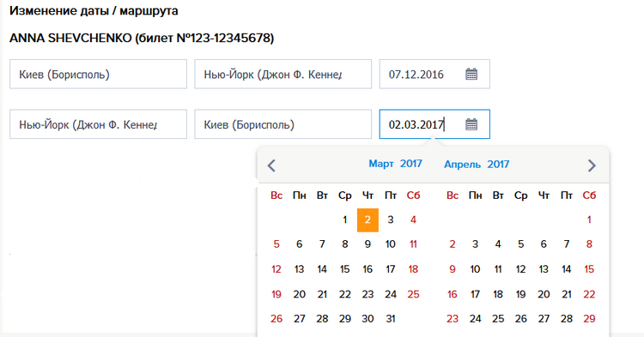
Task: Click first origin field Киев (Борисполь)
Action: click(x=98, y=75)
